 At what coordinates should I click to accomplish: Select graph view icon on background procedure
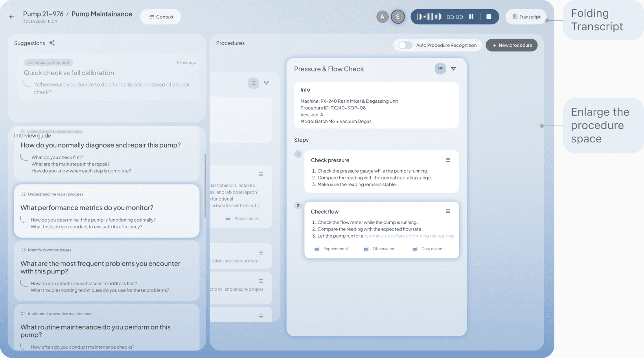point(267,83)
